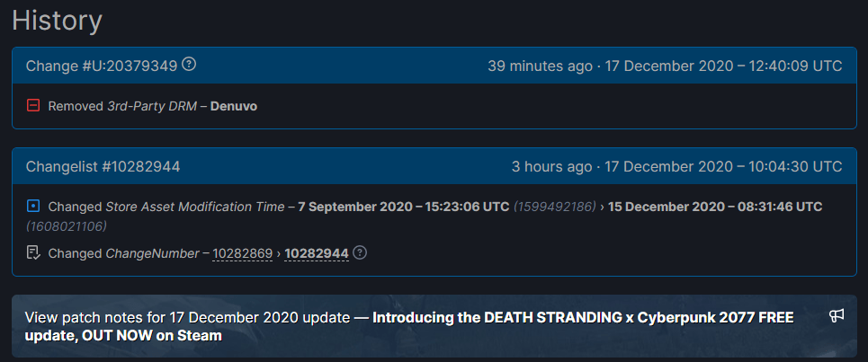868x362 pixels.
Task: Click help icon beside Change #U:20379349
Action: tap(189, 65)
